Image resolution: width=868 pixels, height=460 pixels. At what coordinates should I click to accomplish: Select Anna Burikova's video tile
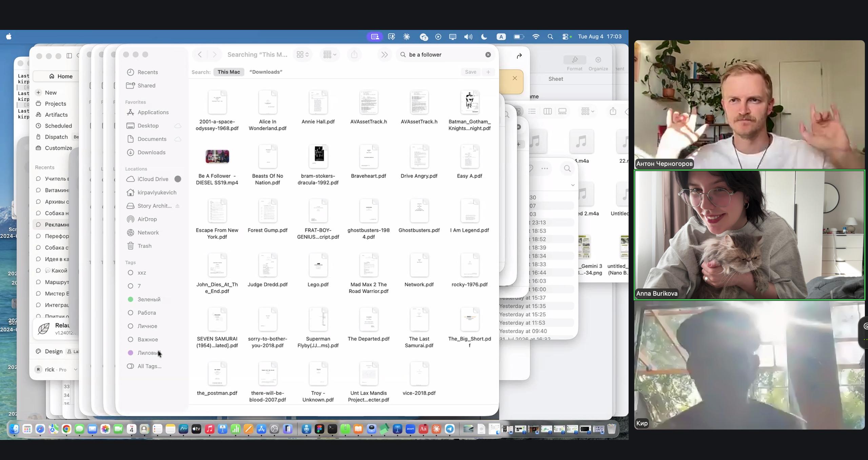[x=750, y=235]
